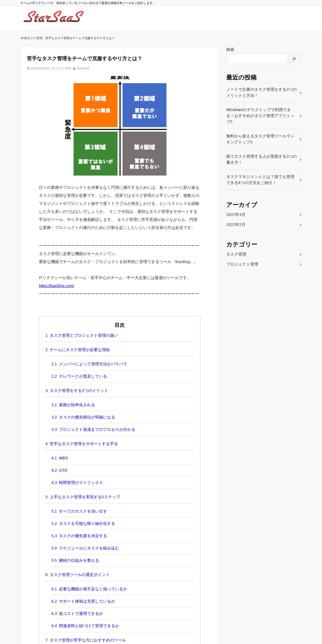The height and width of the screenshot is (644, 322).
Task: Jump to 4 苦手なタスク管理をサポートする手法
Action: coord(82,444)
